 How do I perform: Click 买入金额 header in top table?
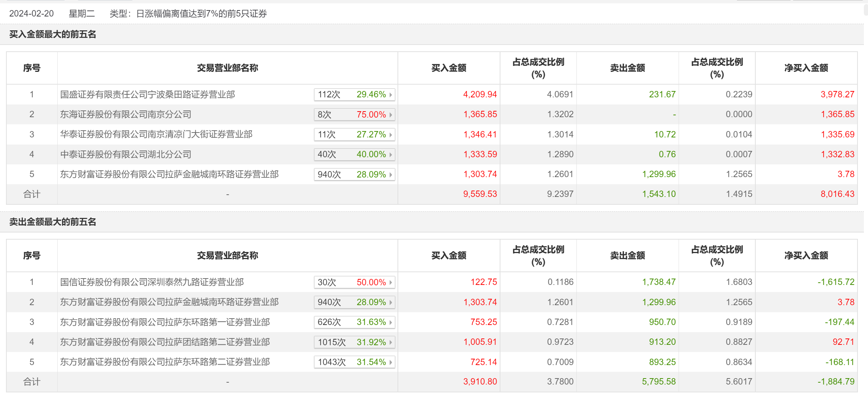pos(449,68)
